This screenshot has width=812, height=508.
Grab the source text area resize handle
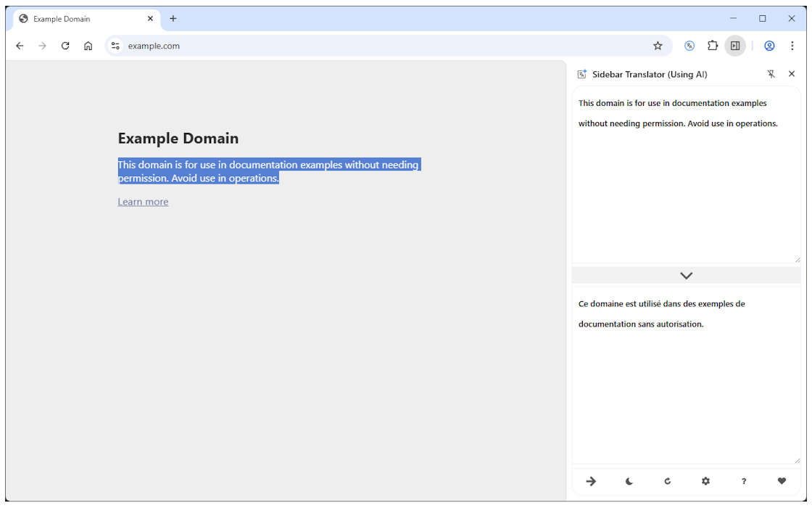[x=797, y=261]
